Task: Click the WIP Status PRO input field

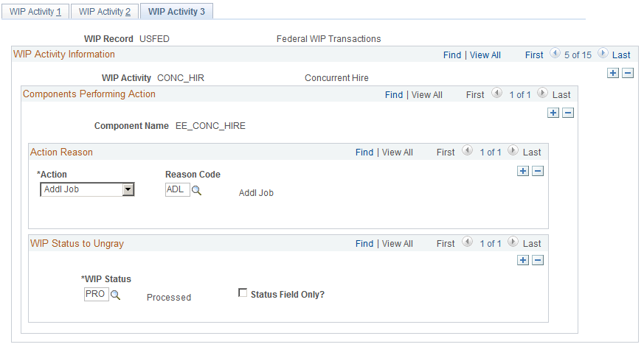Action: (97, 294)
